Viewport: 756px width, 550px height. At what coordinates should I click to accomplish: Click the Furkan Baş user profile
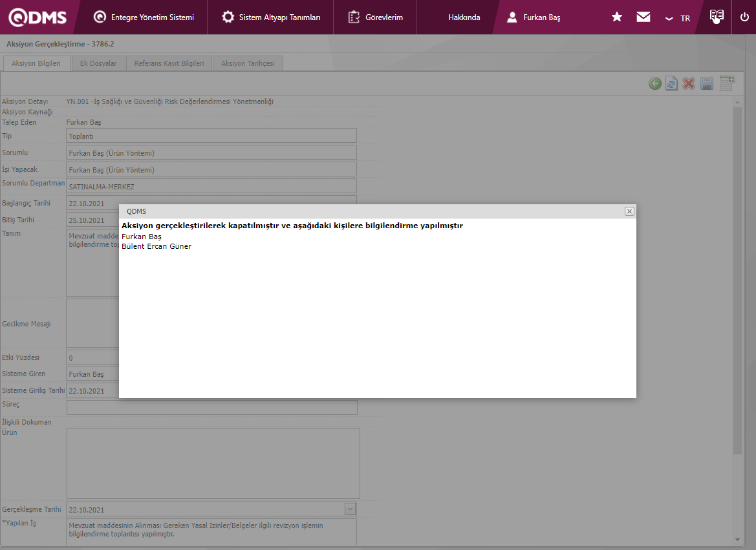coord(534,17)
